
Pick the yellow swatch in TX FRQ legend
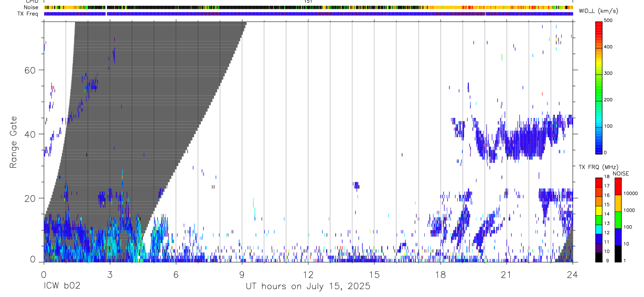pyautogui.click(x=598, y=210)
